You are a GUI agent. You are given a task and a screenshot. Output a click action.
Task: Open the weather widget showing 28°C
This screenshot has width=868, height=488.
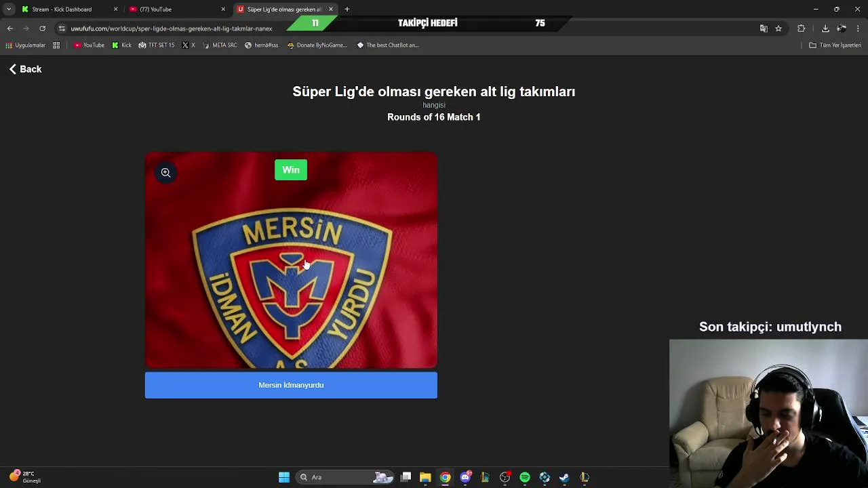(x=24, y=476)
